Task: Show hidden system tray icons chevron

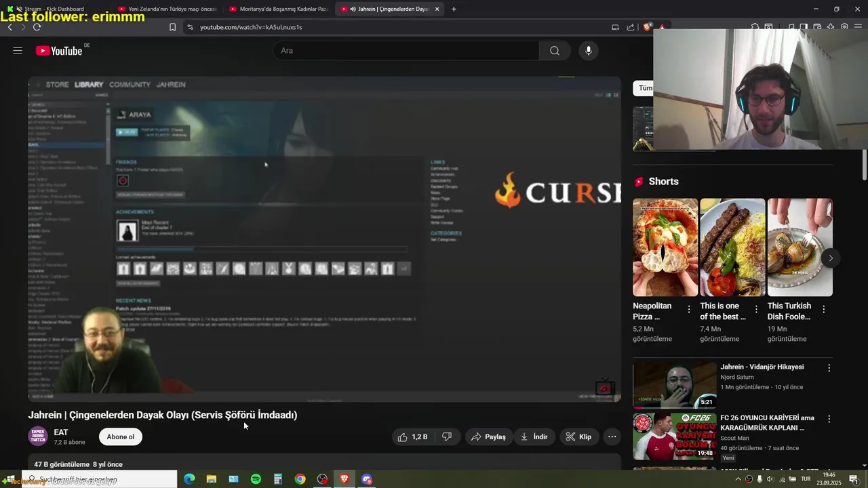Action: 738,479
